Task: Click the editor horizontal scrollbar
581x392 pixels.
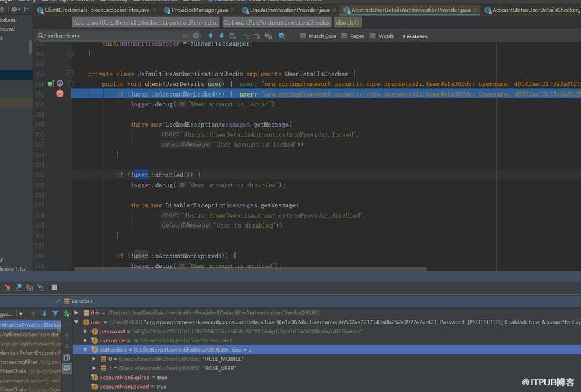Action: pos(251,269)
